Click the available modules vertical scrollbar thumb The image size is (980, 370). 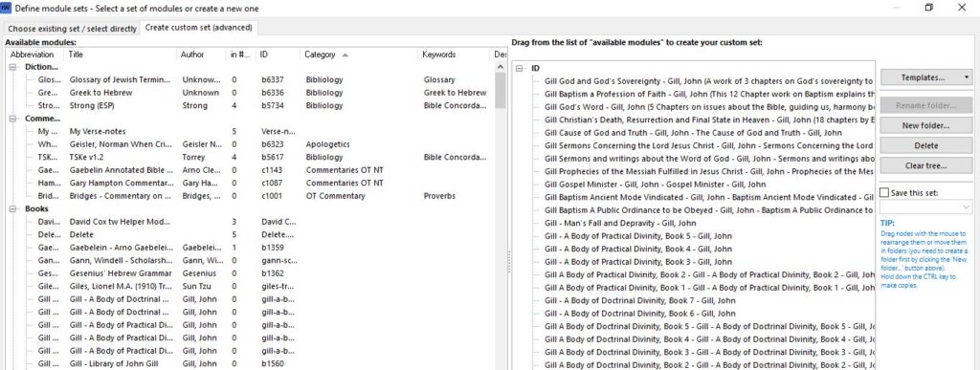(500, 91)
